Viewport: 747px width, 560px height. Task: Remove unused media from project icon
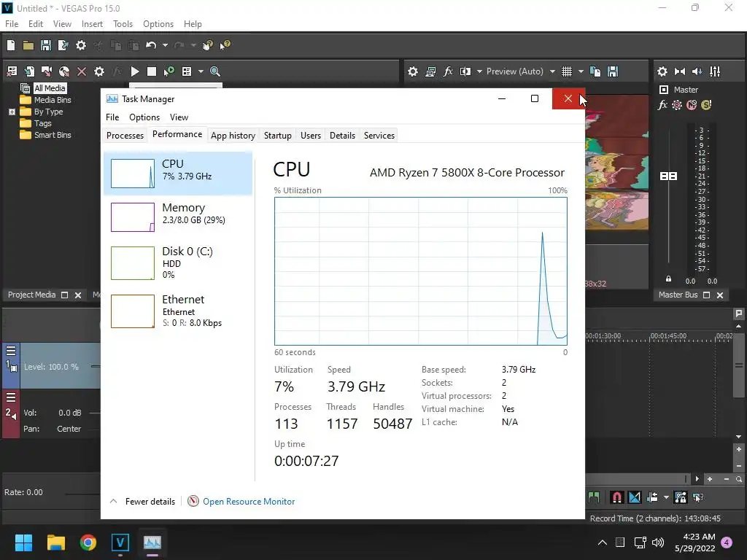(x=12, y=71)
